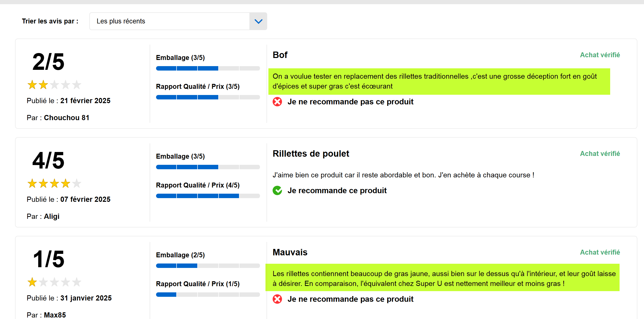644x319 pixels.
Task: Click the highlighted text of the Mauvais review
Action: tap(442, 278)
